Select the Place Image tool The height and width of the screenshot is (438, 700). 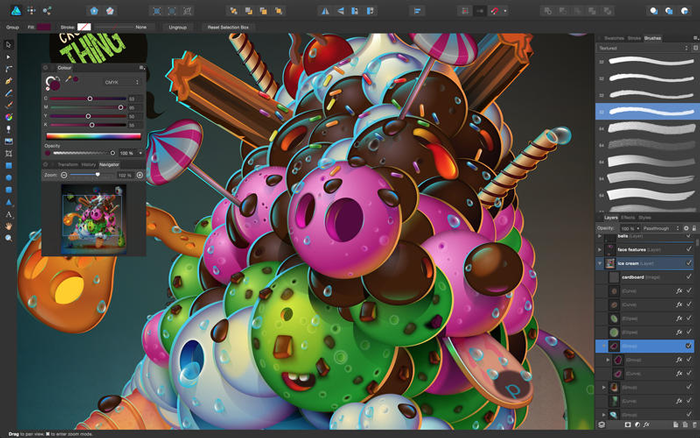[8, 141]
